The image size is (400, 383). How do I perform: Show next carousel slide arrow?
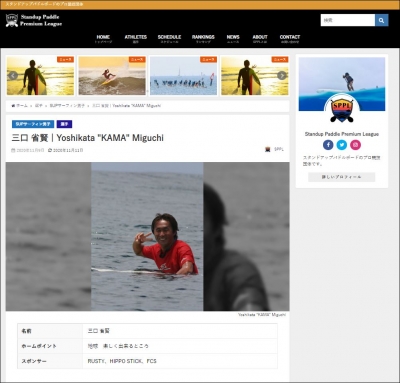point(282,76)
